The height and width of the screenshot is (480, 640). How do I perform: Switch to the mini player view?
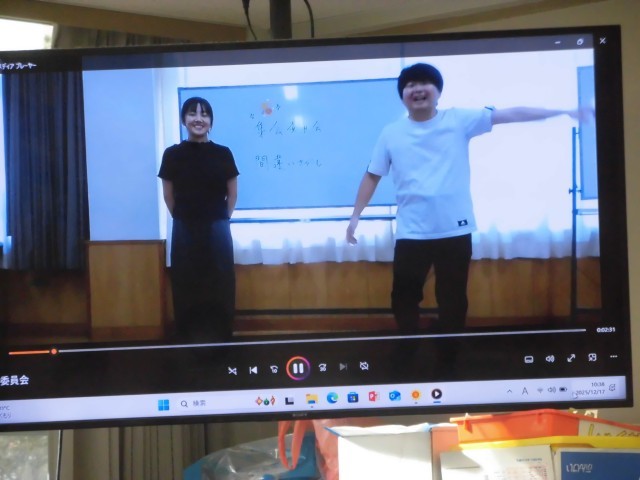point(592,357)
